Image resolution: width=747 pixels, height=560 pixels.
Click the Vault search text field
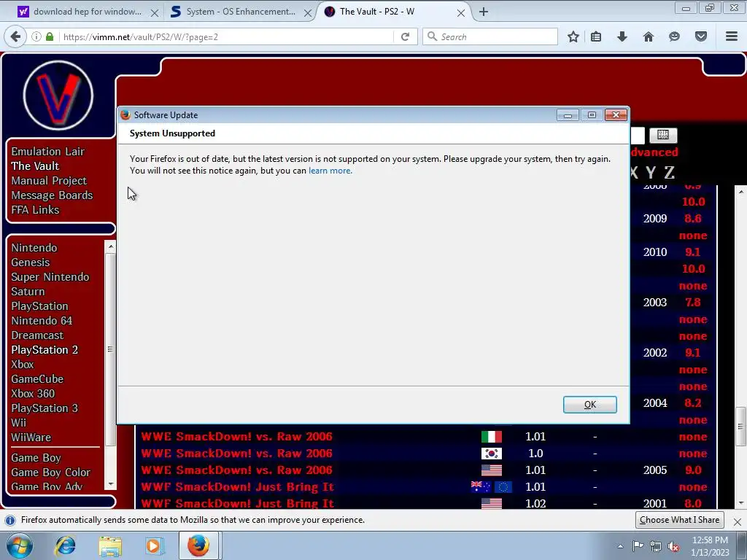(638, 135)
